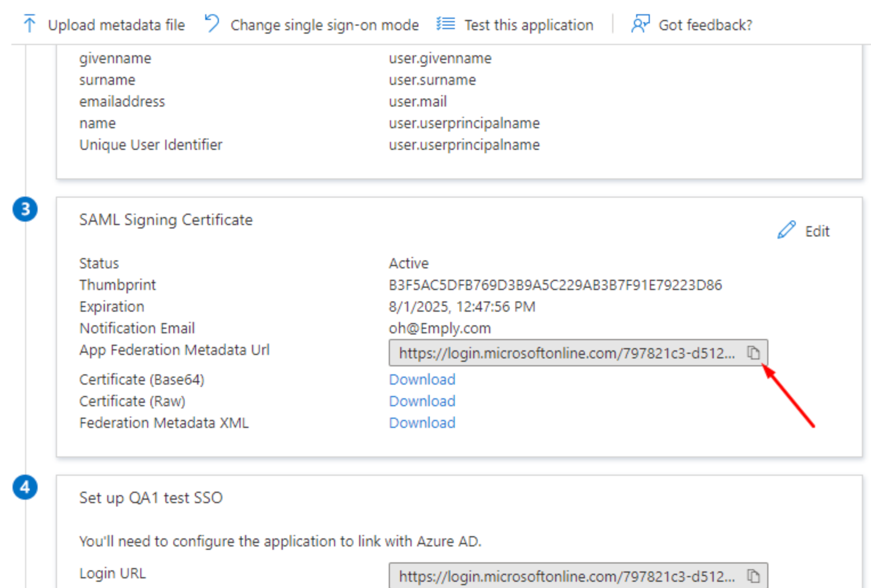This screenshot has height=588, width=871.
Task: Click the Got feedback person icon
Action: tap(640, 24)
